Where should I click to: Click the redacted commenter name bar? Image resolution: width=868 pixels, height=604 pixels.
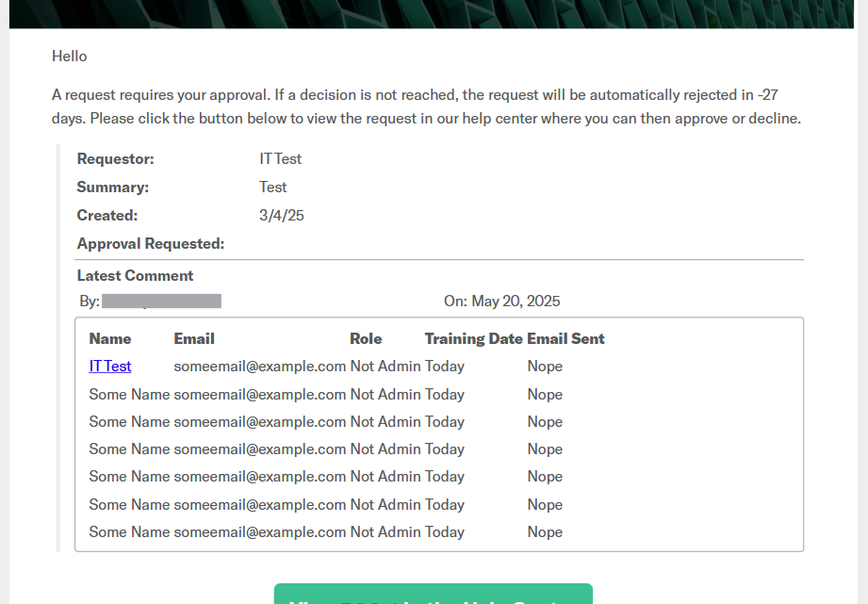(x=162, y=301)
